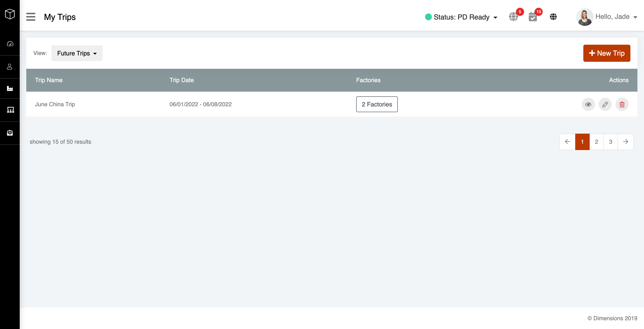Open the hamburger menu

pos(31,17)
